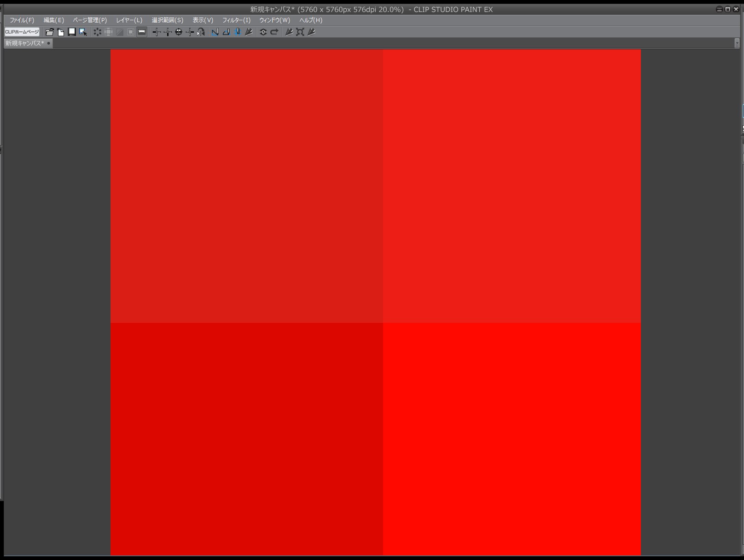Click the blue diagonal ruler toolbar icon

pos(215,32)
